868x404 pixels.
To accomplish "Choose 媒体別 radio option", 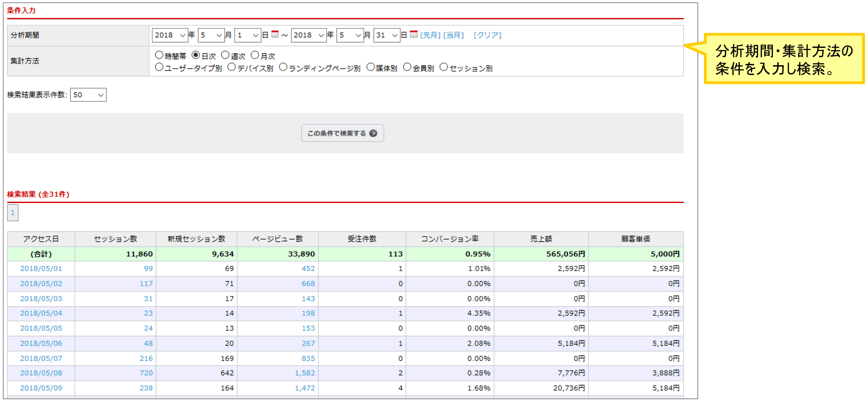I will [x=371, y=67].
